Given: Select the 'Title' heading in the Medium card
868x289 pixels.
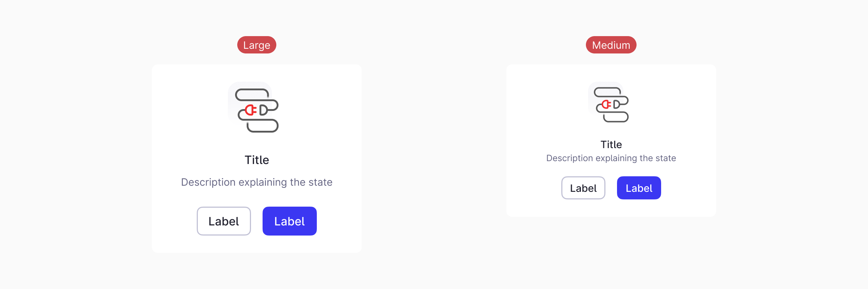Looking at the screenshot, I should 611,144.
